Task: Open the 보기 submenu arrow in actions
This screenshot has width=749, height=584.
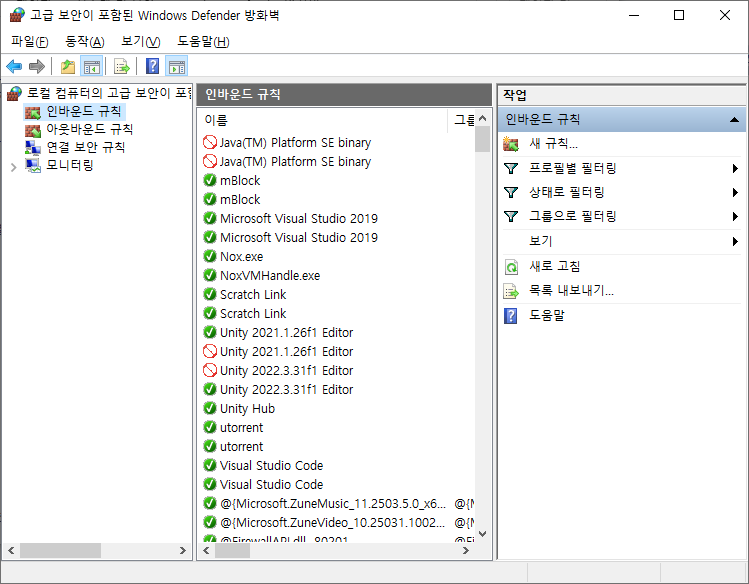Action: [735, 242]
